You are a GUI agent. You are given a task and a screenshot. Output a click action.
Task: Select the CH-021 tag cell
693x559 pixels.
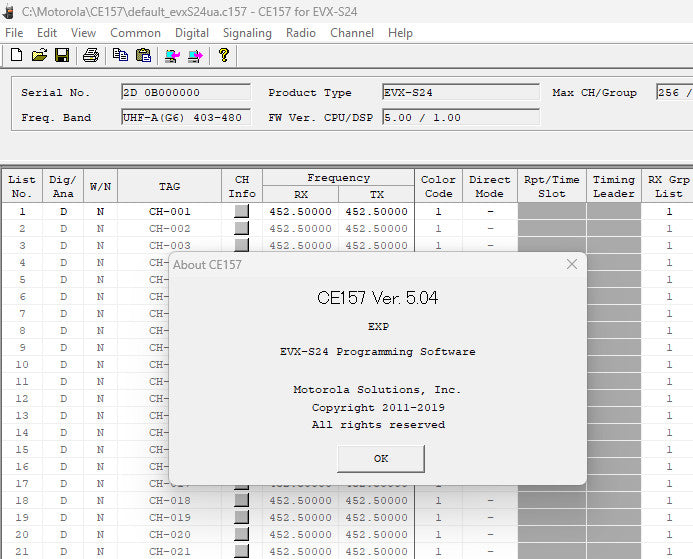[x=170, y=551]
